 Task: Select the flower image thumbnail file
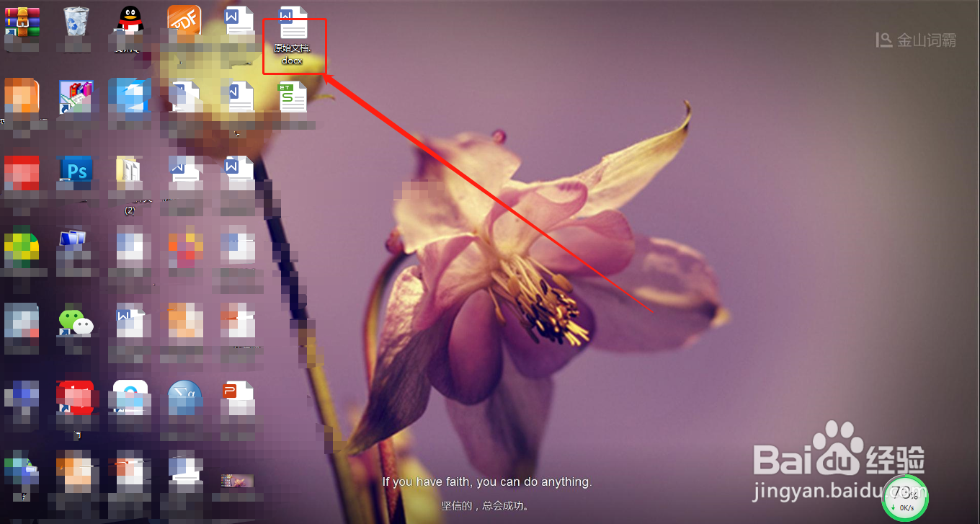[238, 480]
